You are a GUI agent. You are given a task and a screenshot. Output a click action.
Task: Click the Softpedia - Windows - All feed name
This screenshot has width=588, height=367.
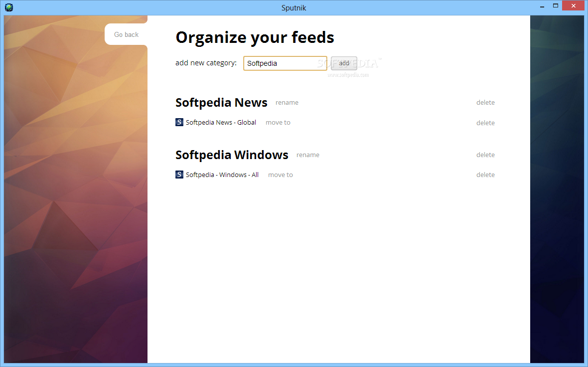click(x=222, y=175)
